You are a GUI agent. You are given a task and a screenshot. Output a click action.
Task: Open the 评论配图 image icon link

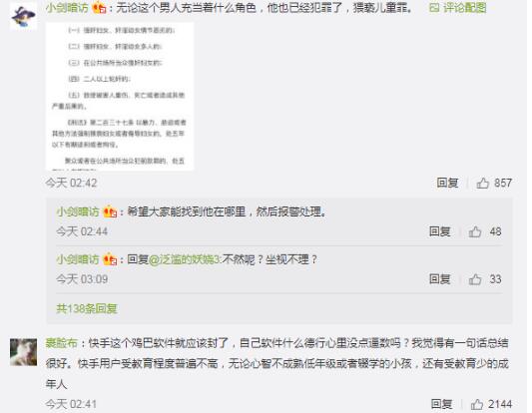click(457, 7)
